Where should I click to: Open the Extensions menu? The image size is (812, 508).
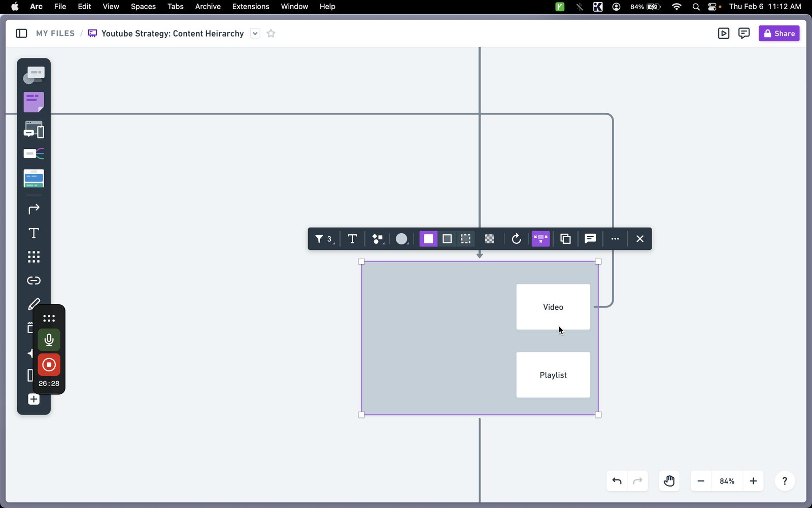251,7
